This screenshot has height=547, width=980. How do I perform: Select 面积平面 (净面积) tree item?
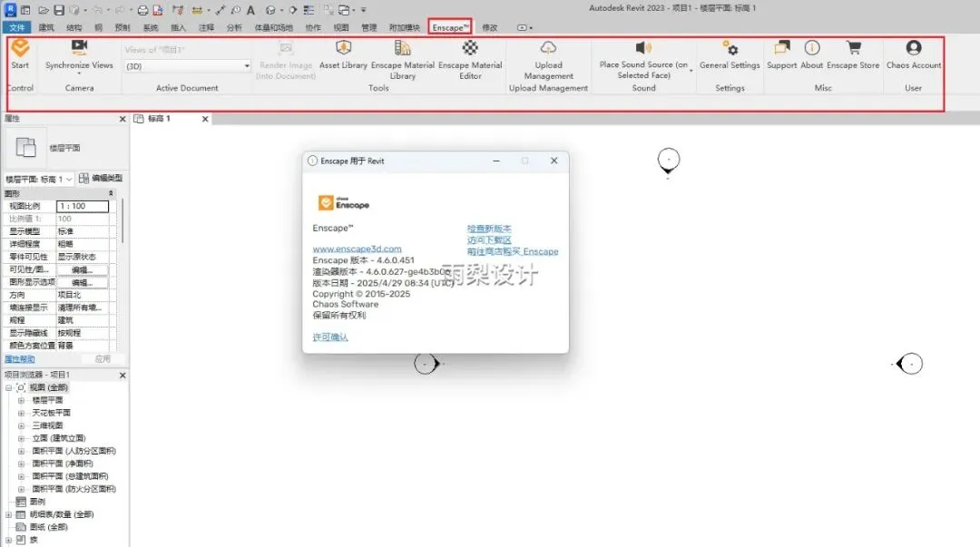tap(62, 464)
